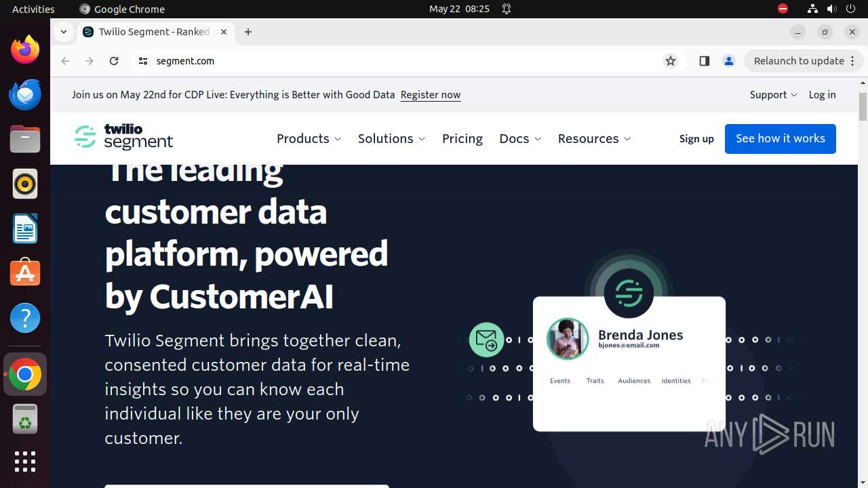
Task: Open Chrome side panel icon
Action: [704, 61]
